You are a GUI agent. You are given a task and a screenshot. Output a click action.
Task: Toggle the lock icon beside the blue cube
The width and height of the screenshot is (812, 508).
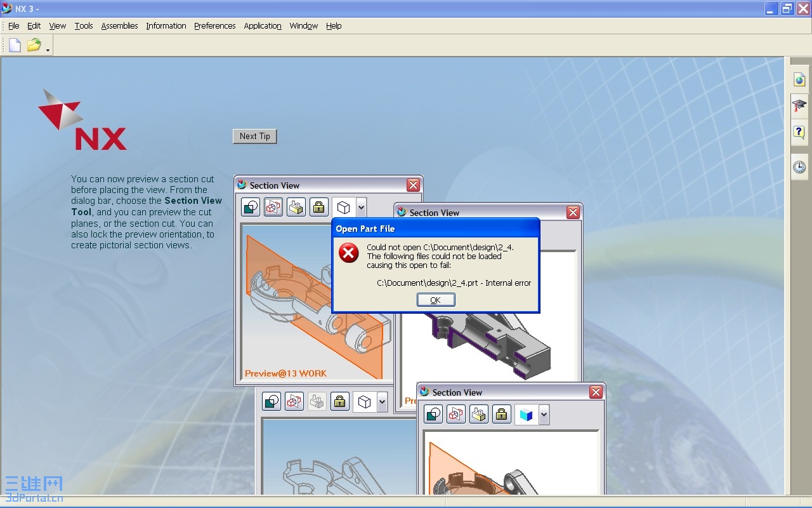502,415
